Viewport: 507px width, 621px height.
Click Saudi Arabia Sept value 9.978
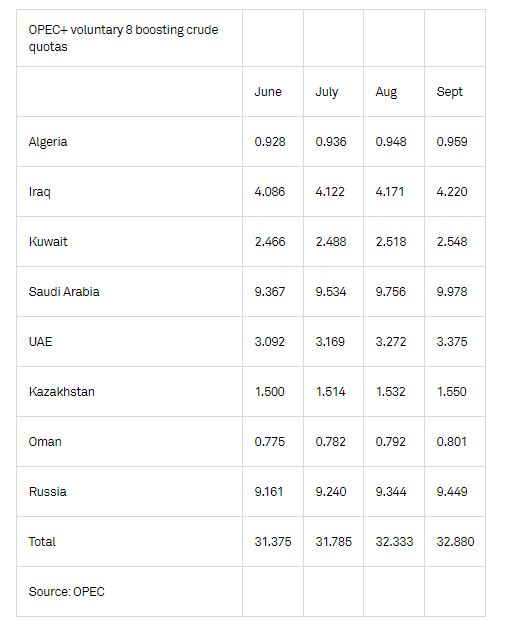tap(452, 292)
